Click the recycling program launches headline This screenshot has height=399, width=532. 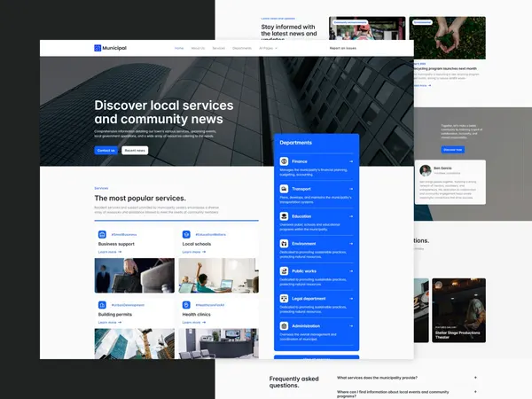(445, 68)
